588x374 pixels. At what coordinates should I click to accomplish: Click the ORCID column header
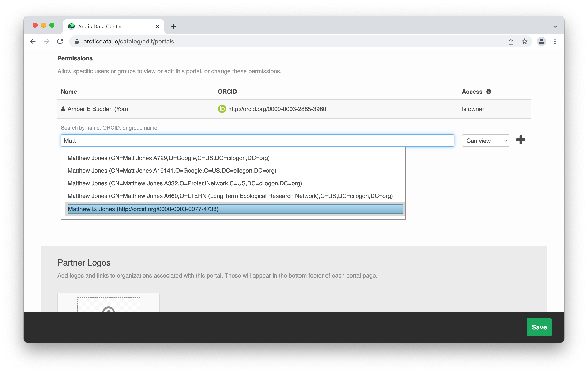click(x=227, y=92)
